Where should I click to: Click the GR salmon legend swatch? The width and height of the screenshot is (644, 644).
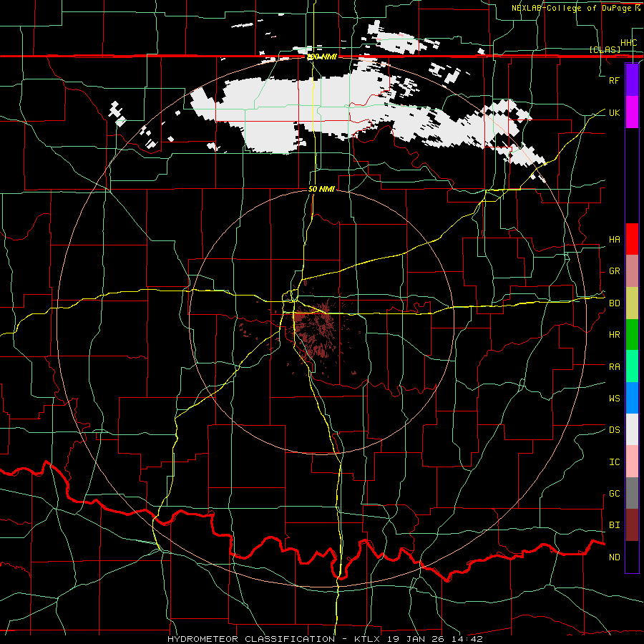coord(632,270)
